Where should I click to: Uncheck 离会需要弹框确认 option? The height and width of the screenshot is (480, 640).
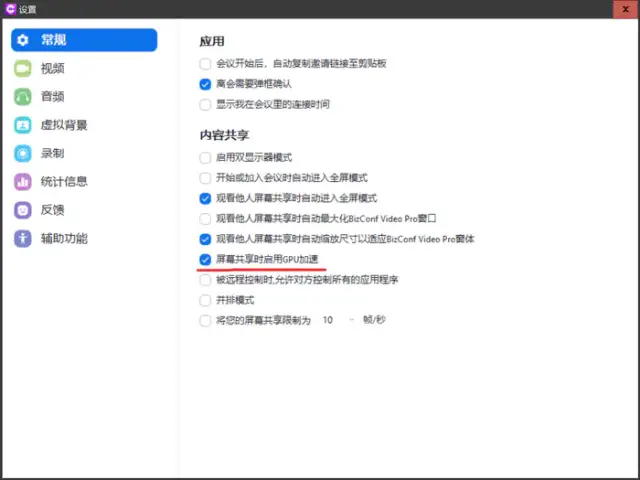[206, 84]
